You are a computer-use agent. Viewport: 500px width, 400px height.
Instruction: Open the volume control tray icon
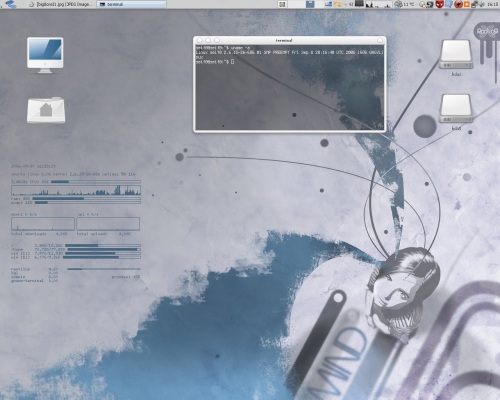tap(482, 4)
